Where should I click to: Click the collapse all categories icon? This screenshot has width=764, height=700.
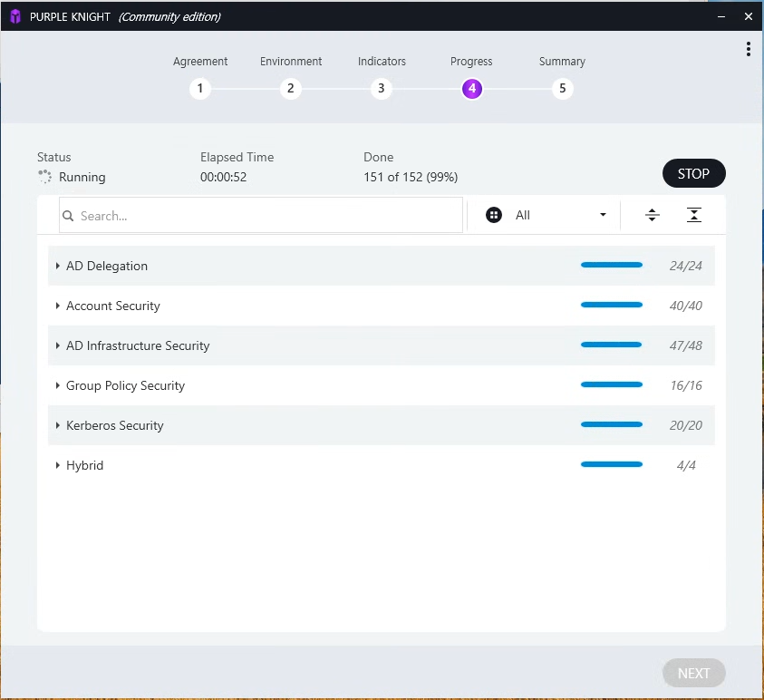point(694,215)
